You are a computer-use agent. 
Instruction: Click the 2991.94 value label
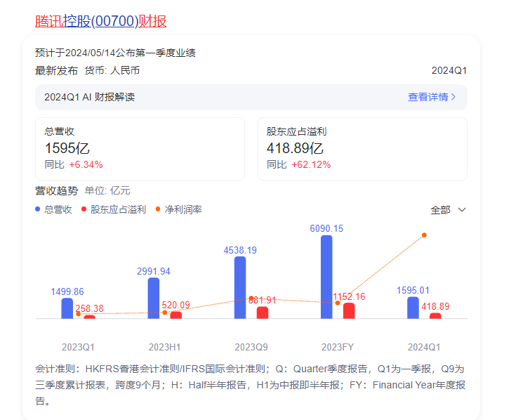pos(154,271)
